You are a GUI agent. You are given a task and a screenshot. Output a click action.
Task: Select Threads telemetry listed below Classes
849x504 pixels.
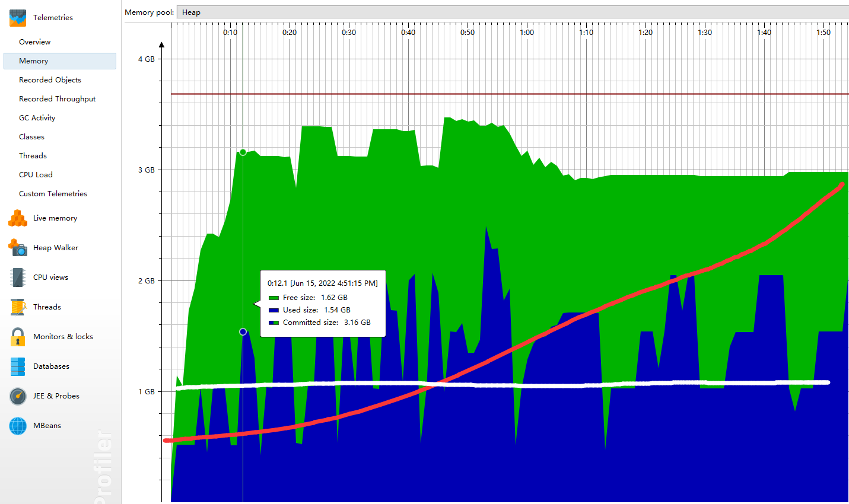click(x=33, y=156)
